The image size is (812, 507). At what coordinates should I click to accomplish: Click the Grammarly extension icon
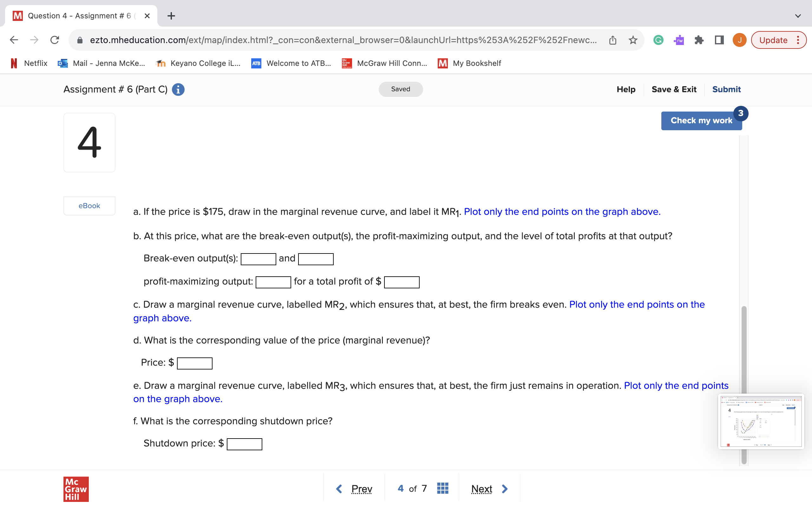coord(658,40)
